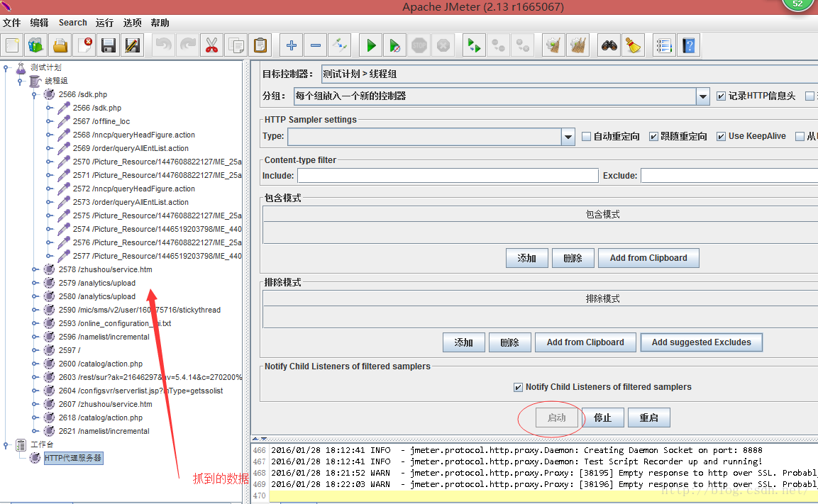Select 2621 /namelist/incremental tree item

(x=104, y=431)
